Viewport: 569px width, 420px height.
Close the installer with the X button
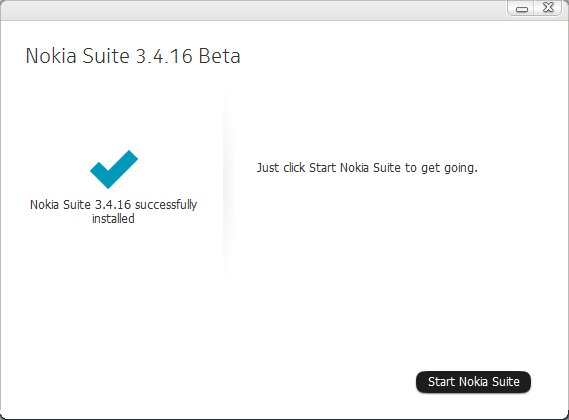[x=548, y=8]
